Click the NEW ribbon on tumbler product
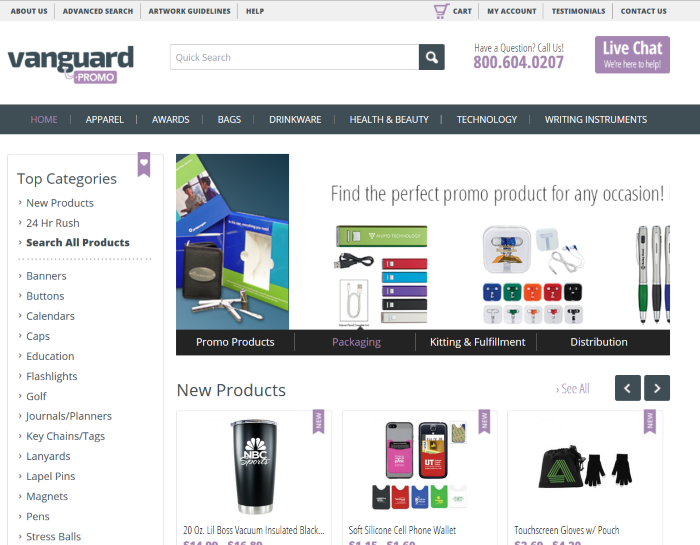700x545 pixels. point(318,421)
